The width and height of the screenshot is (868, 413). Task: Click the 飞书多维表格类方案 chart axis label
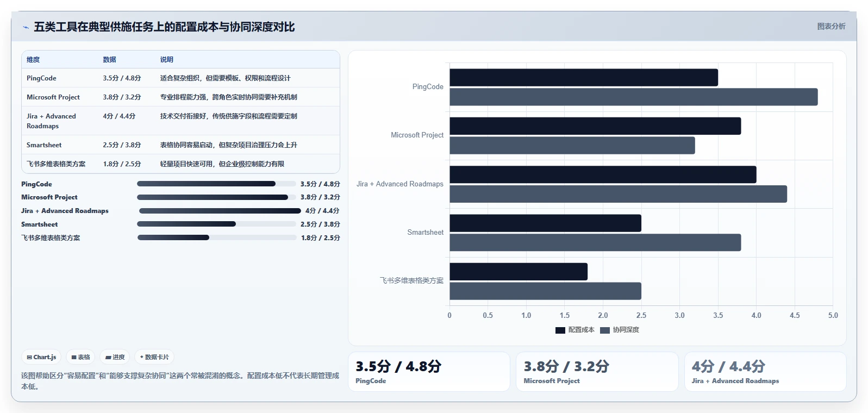click(x=411, y=281)
